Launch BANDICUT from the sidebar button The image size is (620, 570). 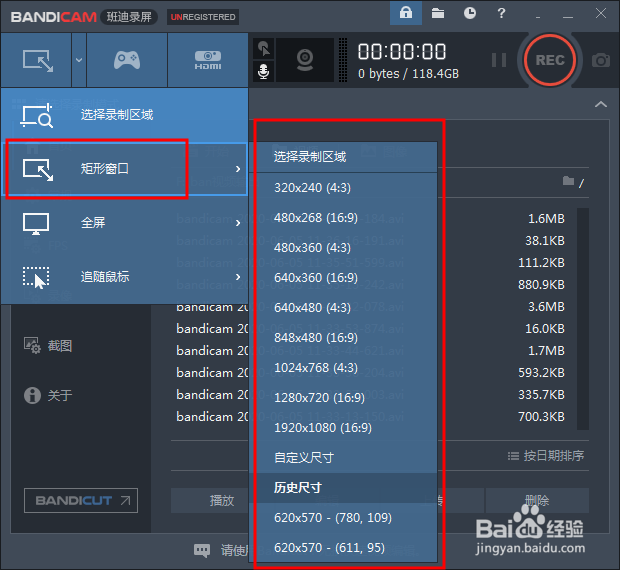[x=81, y=500]
